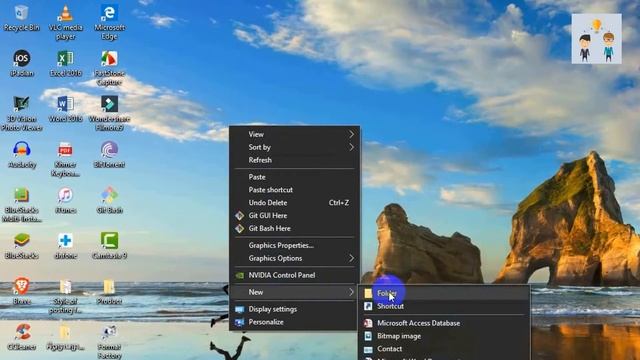Open the Recycle Bin desktop icon

point(22,18)
